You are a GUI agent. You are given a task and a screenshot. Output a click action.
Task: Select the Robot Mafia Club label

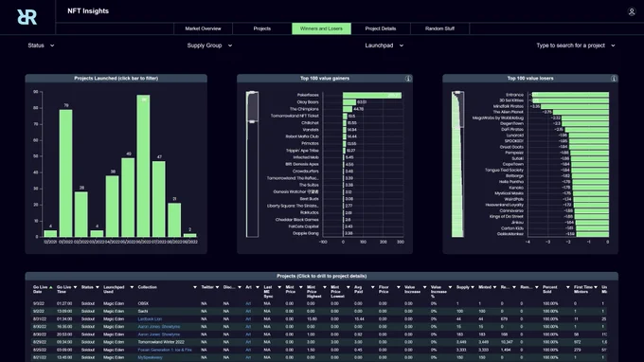pyautogui.click(x=302, y=136)
